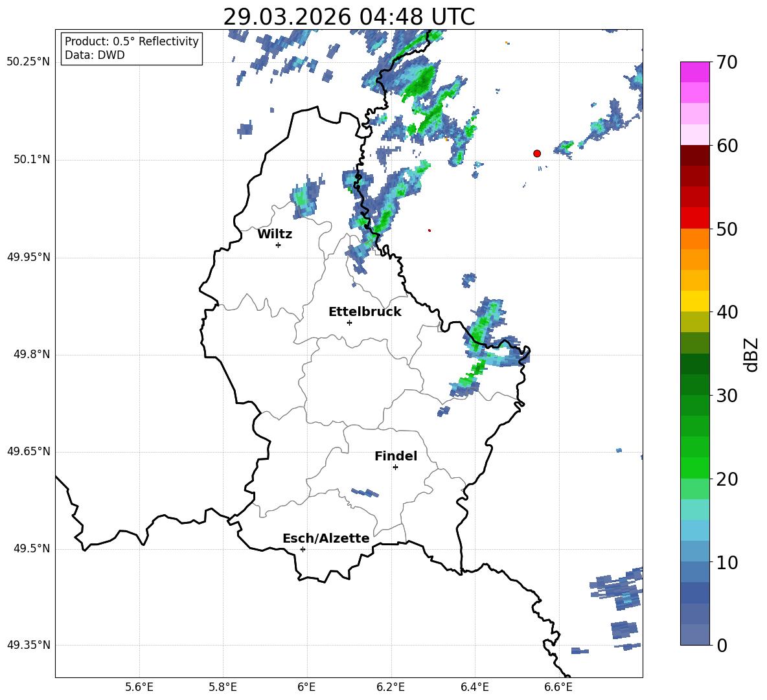Viewport: 767px width, 700px height.
Task: Click the 50.1°N latitude tick label
Action: coord(29,160)
